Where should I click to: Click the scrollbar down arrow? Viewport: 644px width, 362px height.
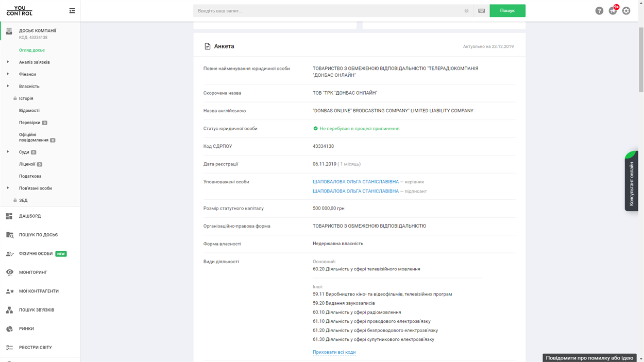tap(641, 359)
